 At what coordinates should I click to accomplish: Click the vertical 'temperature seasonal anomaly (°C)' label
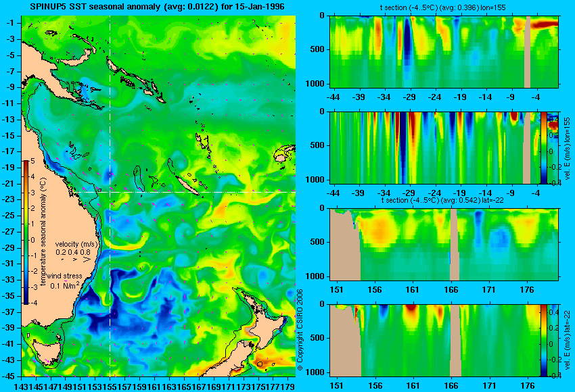click(43, 232)
